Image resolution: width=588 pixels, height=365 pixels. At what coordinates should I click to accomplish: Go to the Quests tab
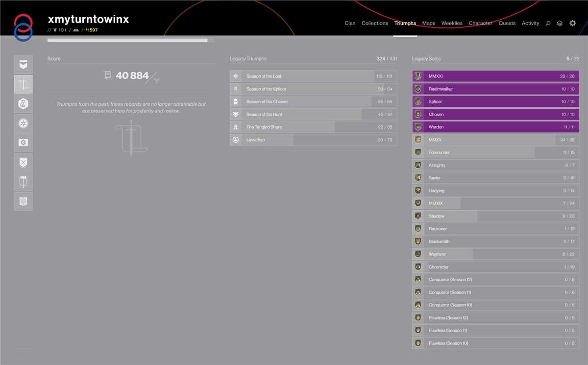[x=507, y=23]
